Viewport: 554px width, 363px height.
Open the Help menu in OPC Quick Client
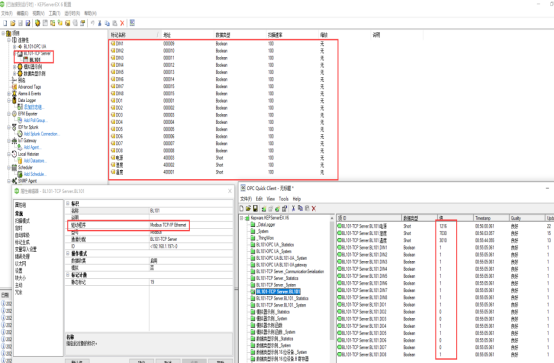pos(297,199)
